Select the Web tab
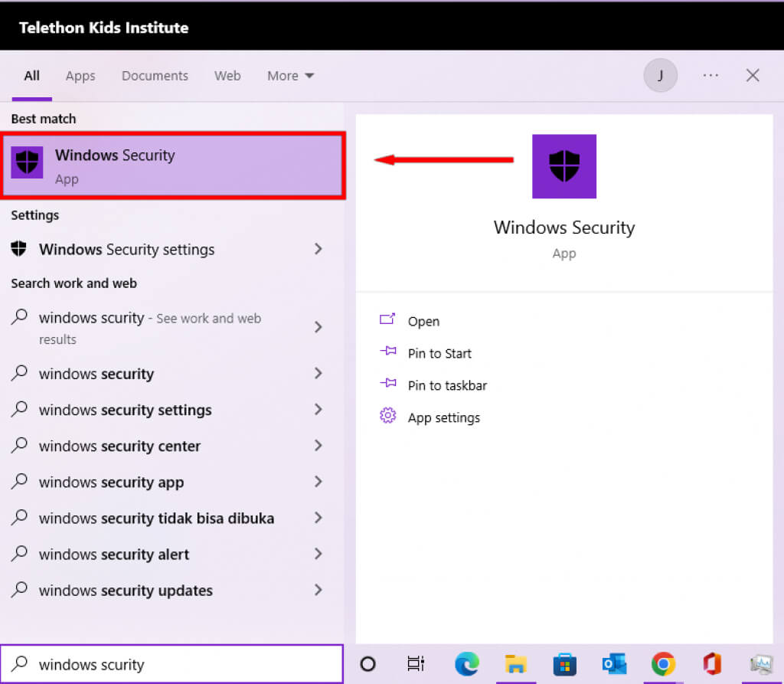 (x=227, y=76)
